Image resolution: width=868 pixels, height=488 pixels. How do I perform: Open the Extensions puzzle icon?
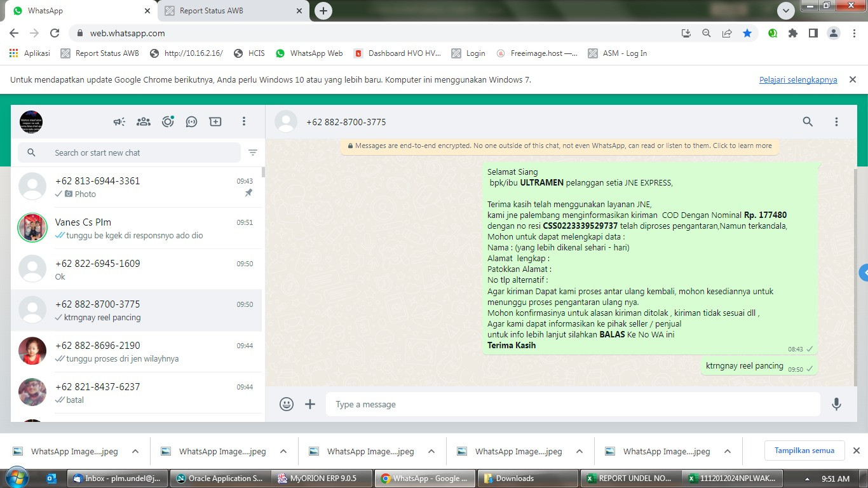point(792,33)
